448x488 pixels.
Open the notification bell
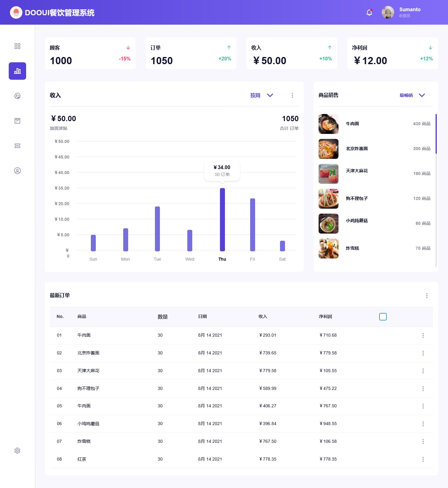click(369, 12)
